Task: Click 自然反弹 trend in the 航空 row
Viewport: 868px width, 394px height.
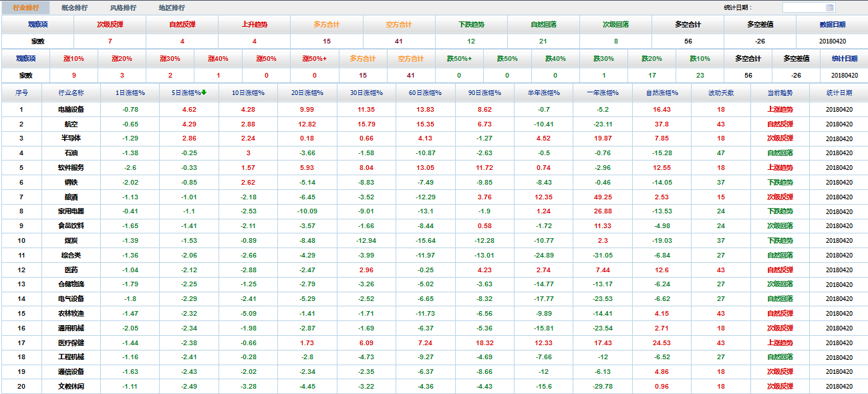Action: [780, 124]
